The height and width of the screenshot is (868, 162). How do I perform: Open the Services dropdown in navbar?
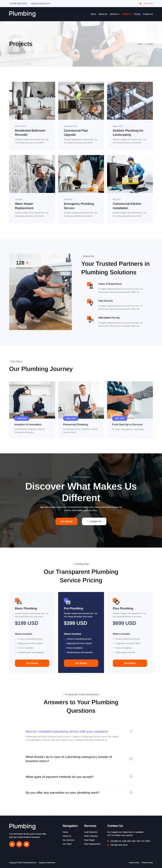pyautogui.click(x=115, y=14)
